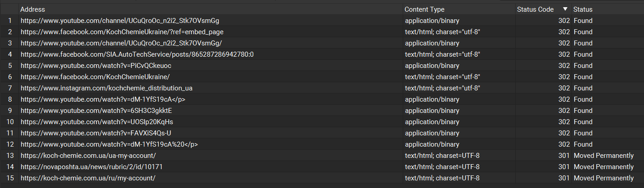Select row number 1
The width and height of the screenshot is (644, 188).
point(9,21)
